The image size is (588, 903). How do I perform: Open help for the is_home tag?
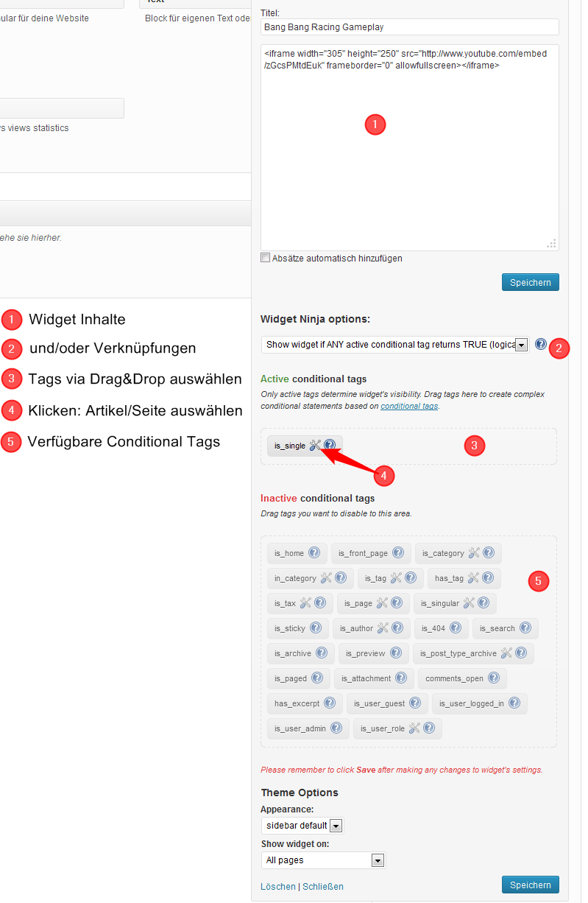314,553
